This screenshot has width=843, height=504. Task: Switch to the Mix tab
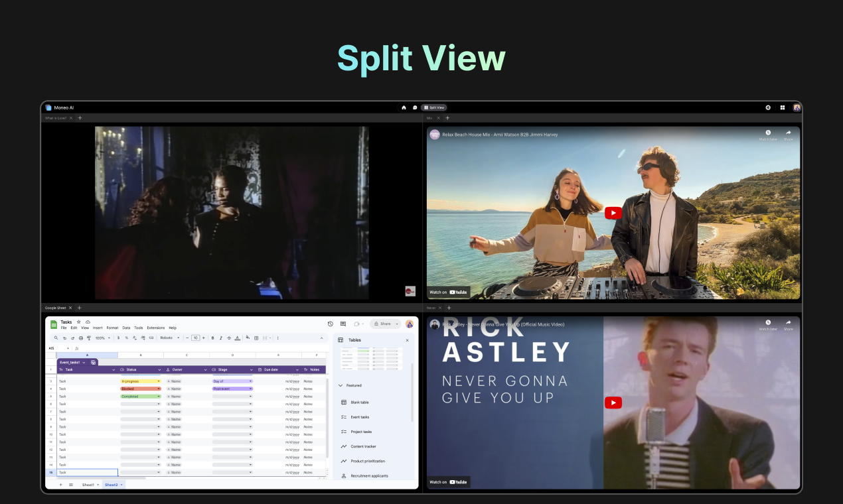[429, 118]
